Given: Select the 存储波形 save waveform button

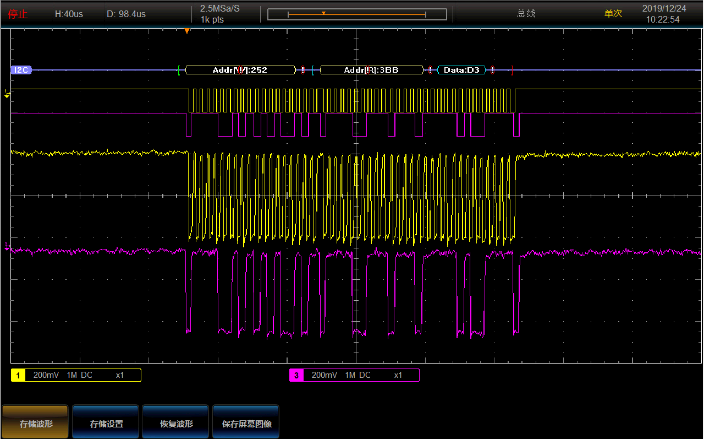Looking at the screenshot, I should [x=35, y=423].
